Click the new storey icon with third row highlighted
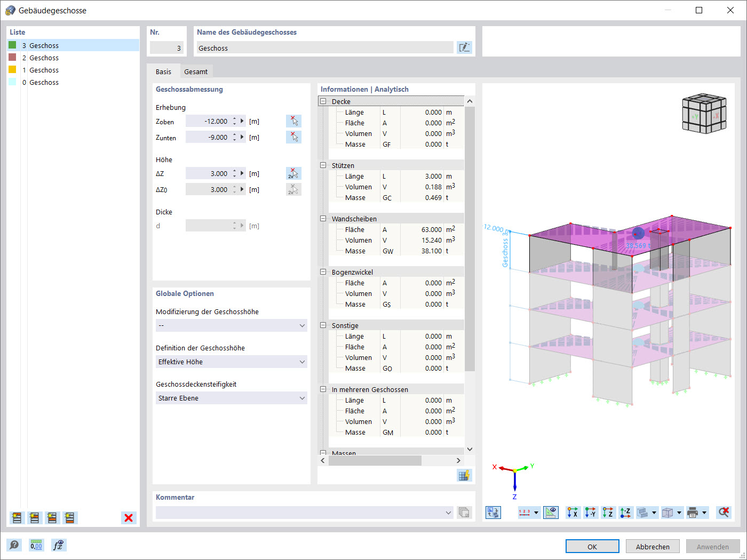 click(x=52, y=517)
